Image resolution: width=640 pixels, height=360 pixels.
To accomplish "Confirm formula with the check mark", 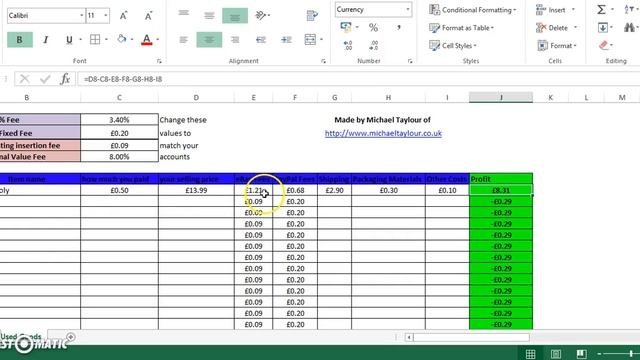I will [x=45, y=79].
